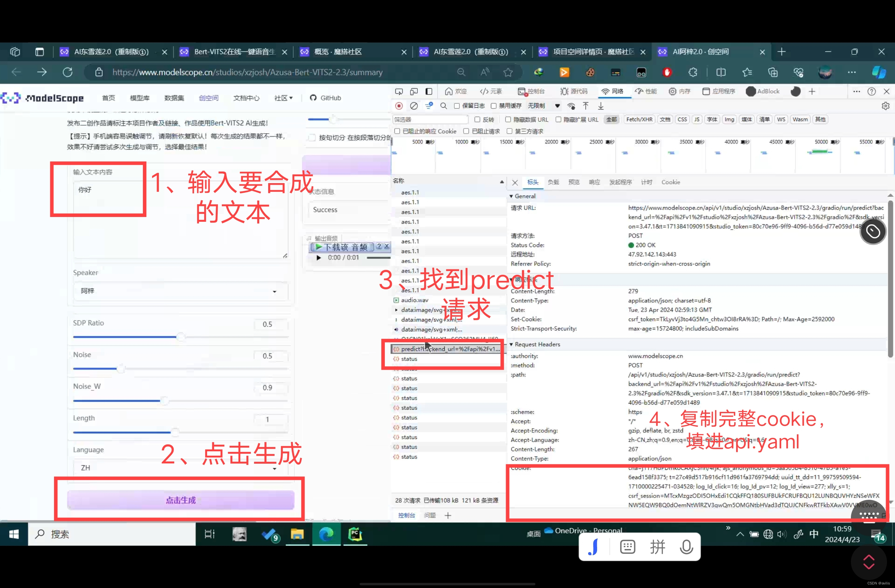Open the 预览 tab
895x588 pixels.
click(x=574, y=182)
